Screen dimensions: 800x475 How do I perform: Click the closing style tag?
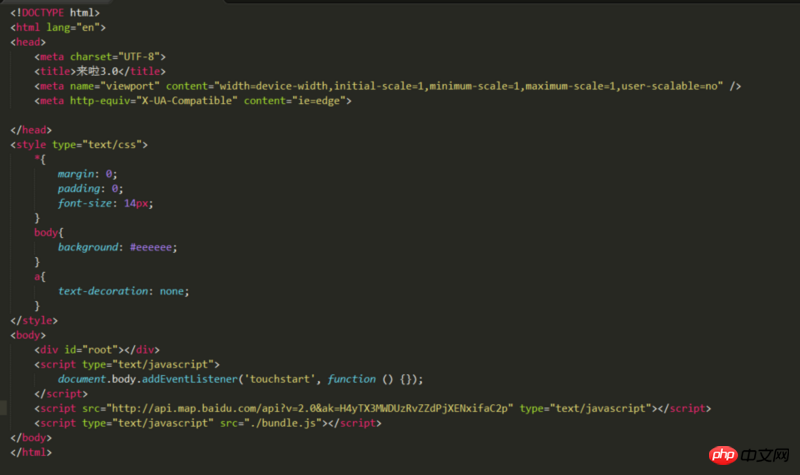pyautogui.click(x=34, y=320)
